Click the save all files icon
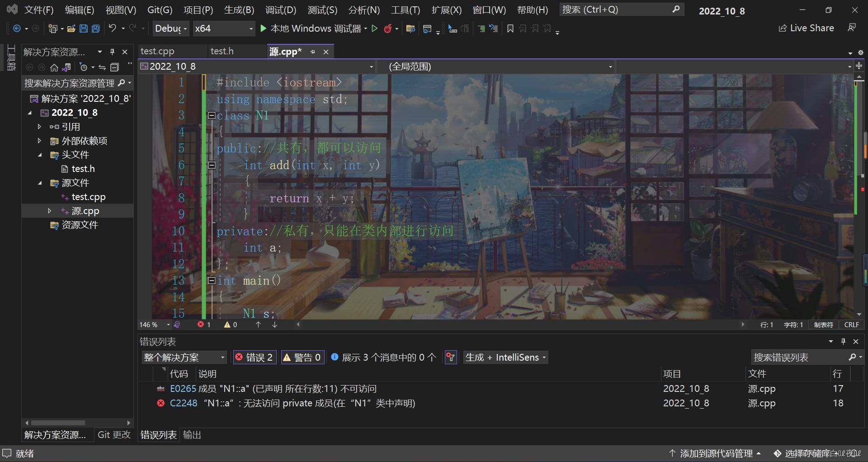Screen dimensions: 868x462 (x=96, y=29)
